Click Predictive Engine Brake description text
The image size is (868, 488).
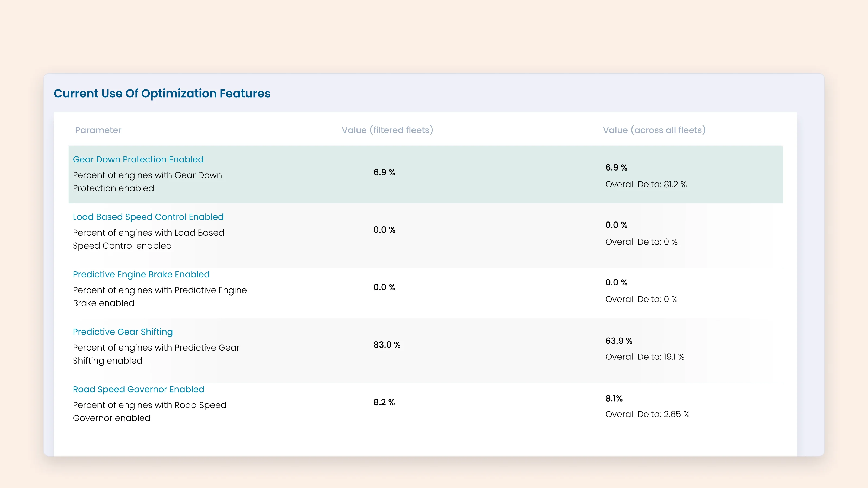pyautogui.click(x=160, y=297)
